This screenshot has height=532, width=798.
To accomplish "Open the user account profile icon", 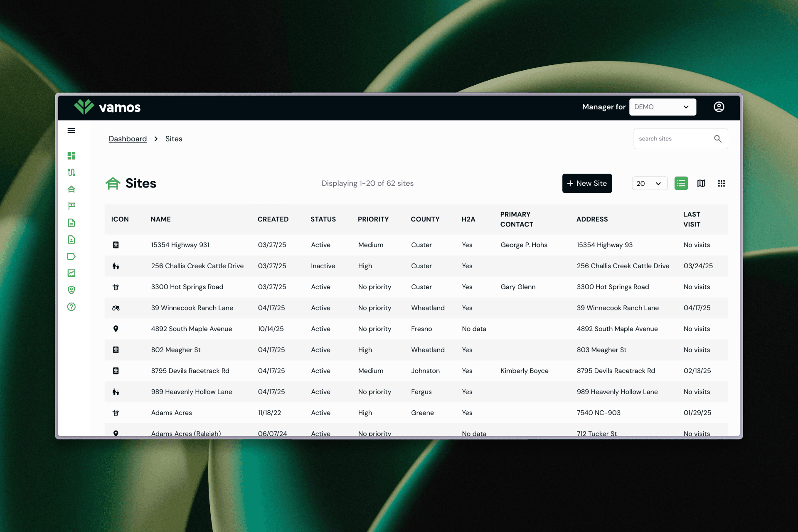I will tap(719, 107).
